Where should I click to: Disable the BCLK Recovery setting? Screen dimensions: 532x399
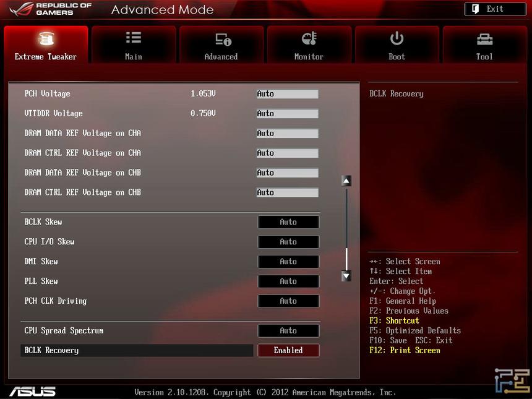(x=288, y=350)
